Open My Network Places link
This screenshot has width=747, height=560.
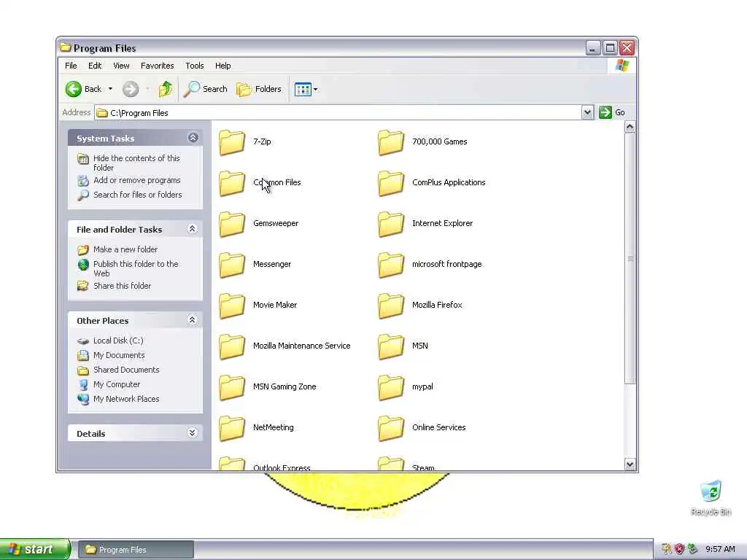coord(126,399)
